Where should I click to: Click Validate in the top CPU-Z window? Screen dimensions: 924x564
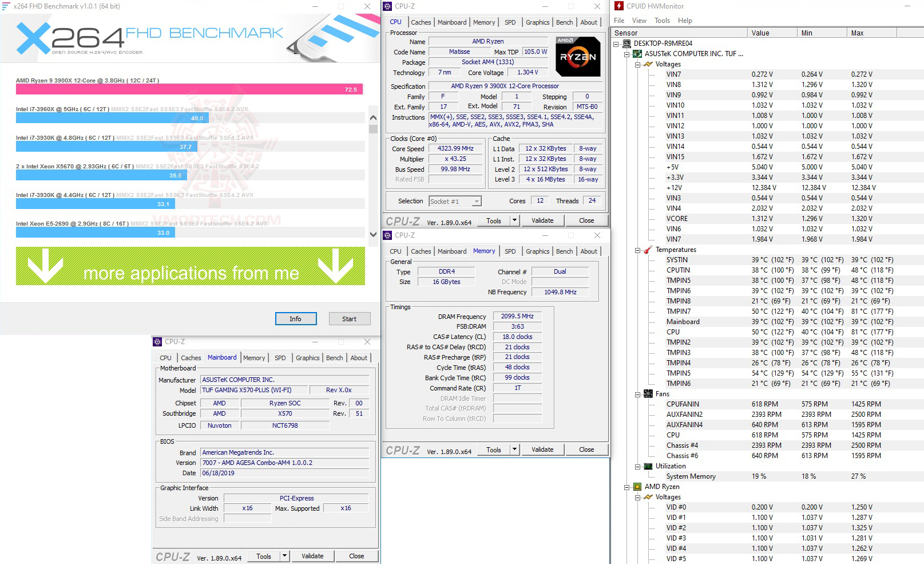click(542, 220)
